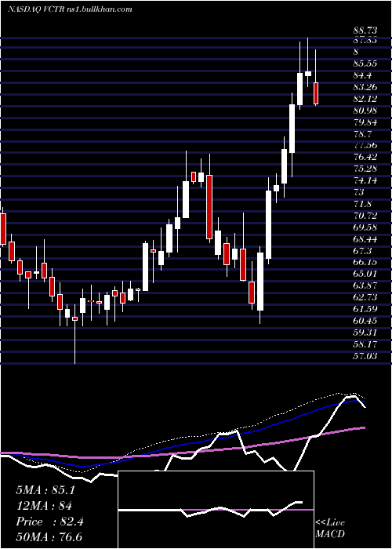This screenshot has height=549, width=392.
Task: Click the 66.15 price axis label
Action: pyautogui.click(x=365, y=262)
